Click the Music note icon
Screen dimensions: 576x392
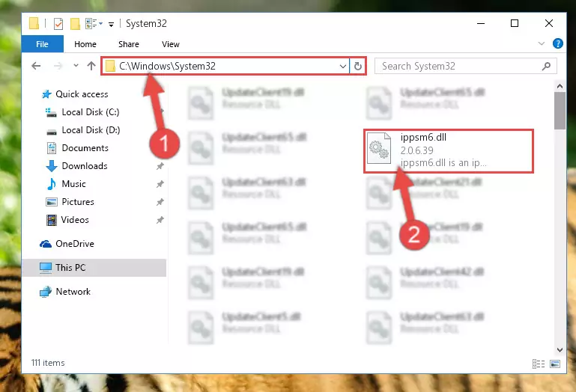pyautogui.click(x=52, y=184)
